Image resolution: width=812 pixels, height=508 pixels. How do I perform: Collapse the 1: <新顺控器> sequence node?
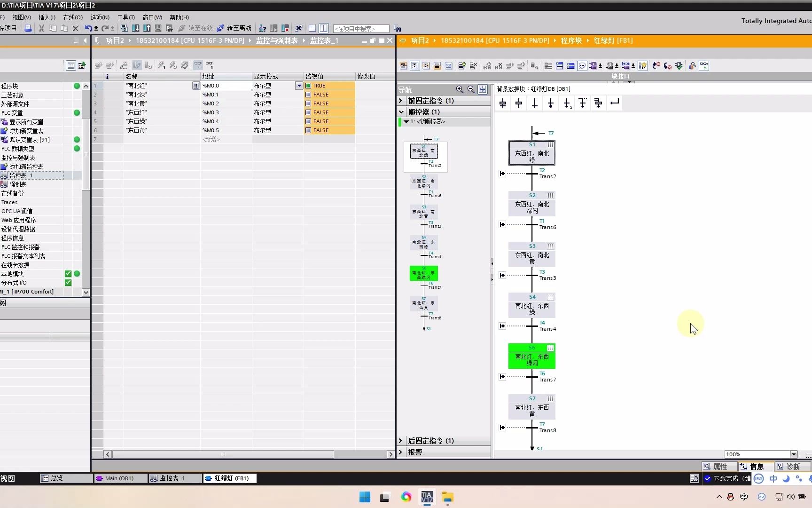click(406, 121)
